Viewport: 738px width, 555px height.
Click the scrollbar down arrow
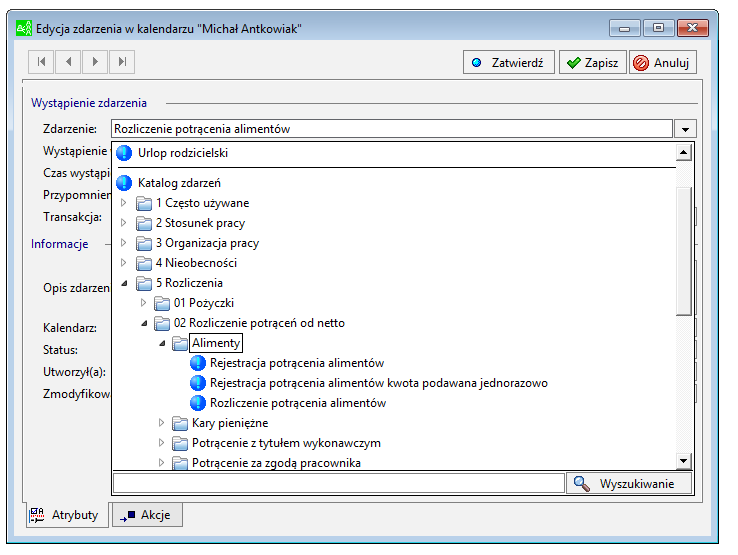(x=683, y=460)
